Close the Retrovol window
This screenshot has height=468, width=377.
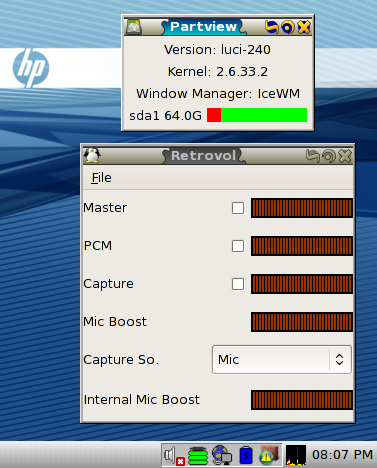pyautogui.click(x=345, y=156)
